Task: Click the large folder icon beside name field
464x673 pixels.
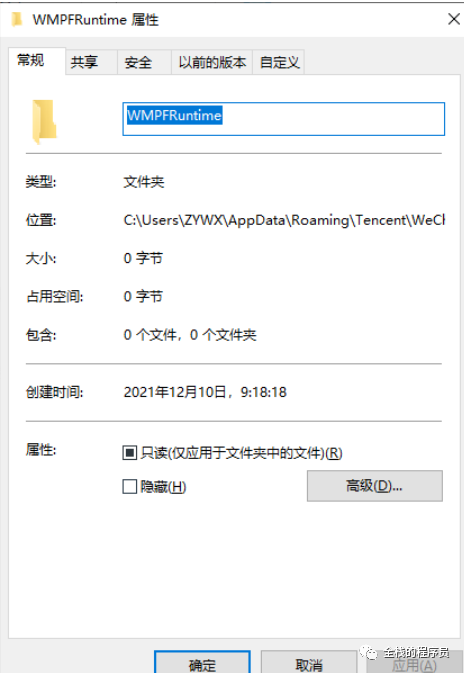Action: click(45, 121)
